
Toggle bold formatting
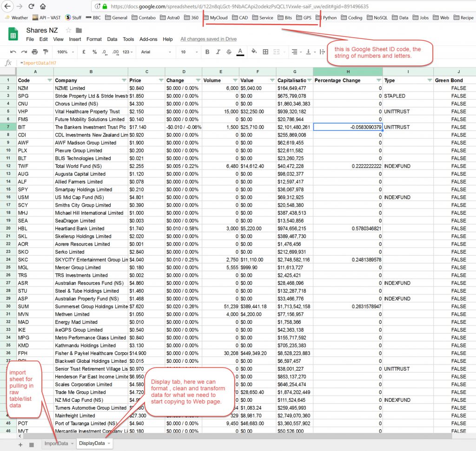207,52
